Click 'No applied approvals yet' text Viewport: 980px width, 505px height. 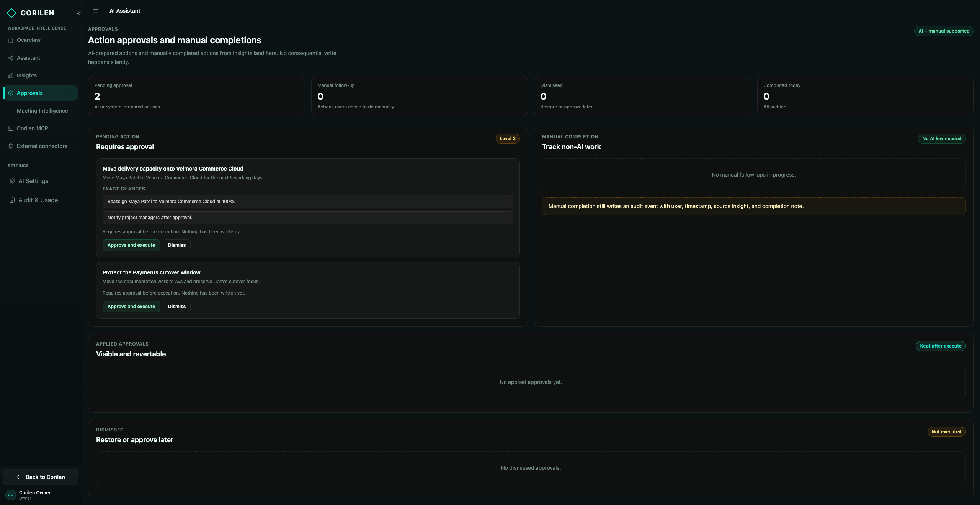point(531,382)
